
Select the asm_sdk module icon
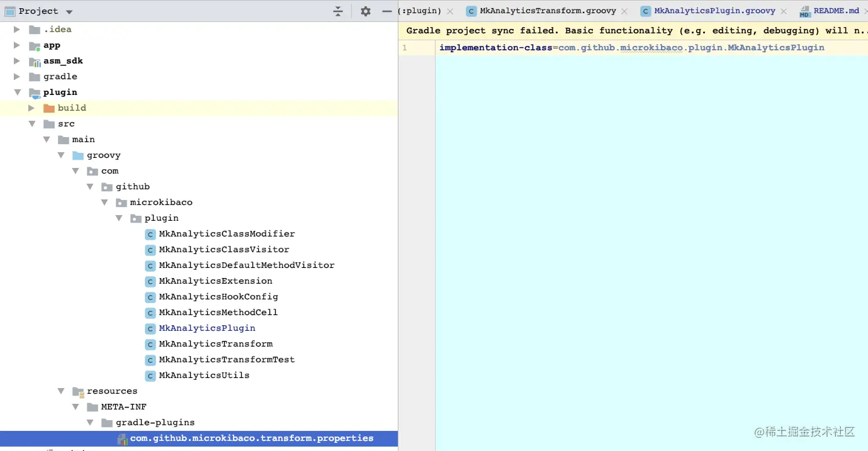pos(35,61)
